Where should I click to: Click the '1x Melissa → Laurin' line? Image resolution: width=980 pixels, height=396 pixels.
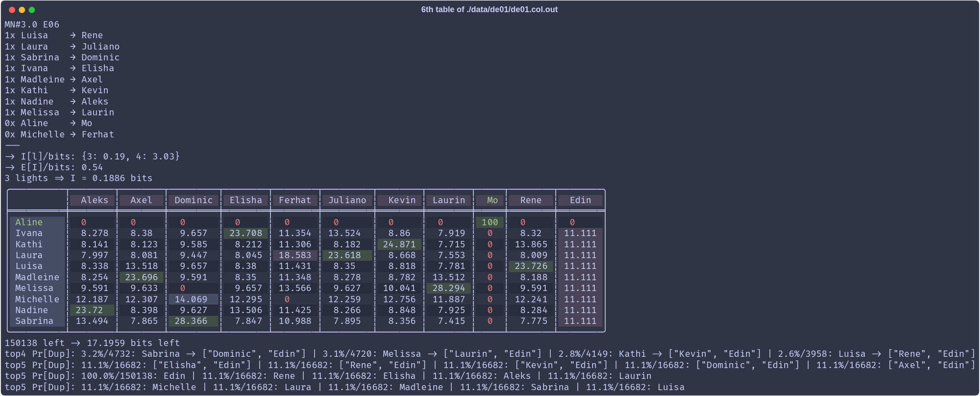pyautogui.click(x=59, y=112)
